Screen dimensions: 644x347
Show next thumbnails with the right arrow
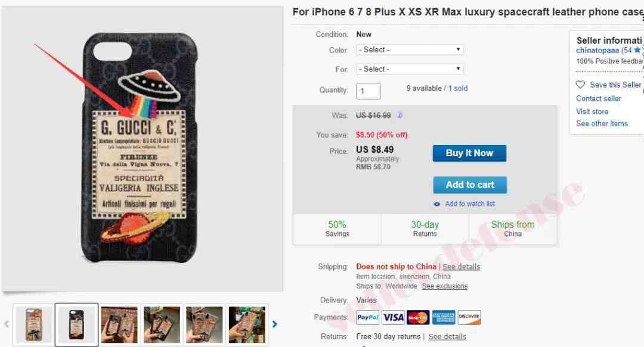click(275, 324)
